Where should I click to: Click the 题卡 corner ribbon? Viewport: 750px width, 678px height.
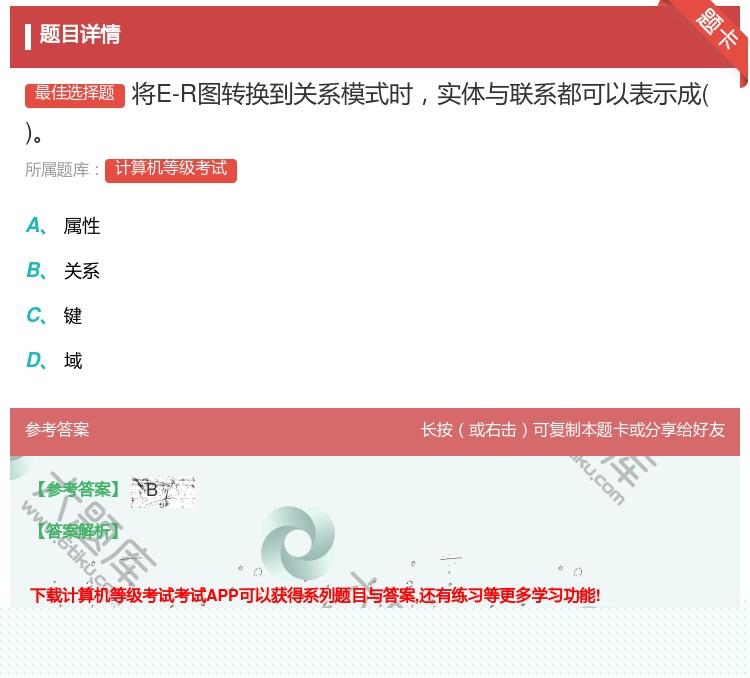pyautogui.click(x=716, y=29)
